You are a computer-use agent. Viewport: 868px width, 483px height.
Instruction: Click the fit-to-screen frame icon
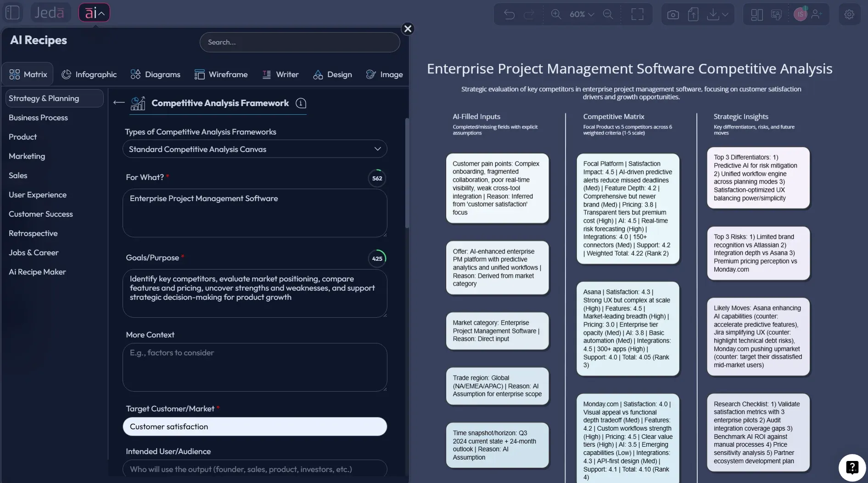[637, 14]
